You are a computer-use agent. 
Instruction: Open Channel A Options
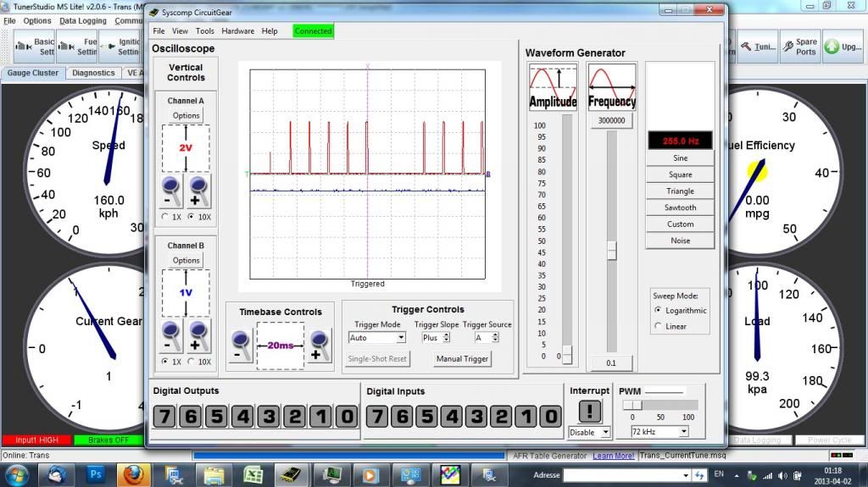pyautogui.click(x=186, y=116)
